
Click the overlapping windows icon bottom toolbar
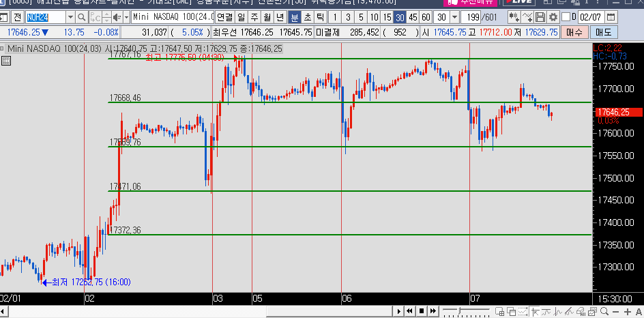tap(512, 311)
